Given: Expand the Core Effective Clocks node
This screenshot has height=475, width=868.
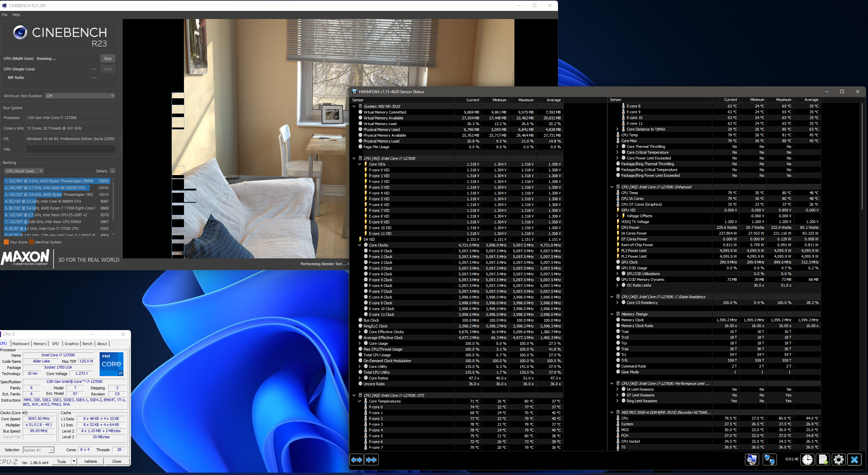Looking at the screenshot, I should (x=360, y=332).
